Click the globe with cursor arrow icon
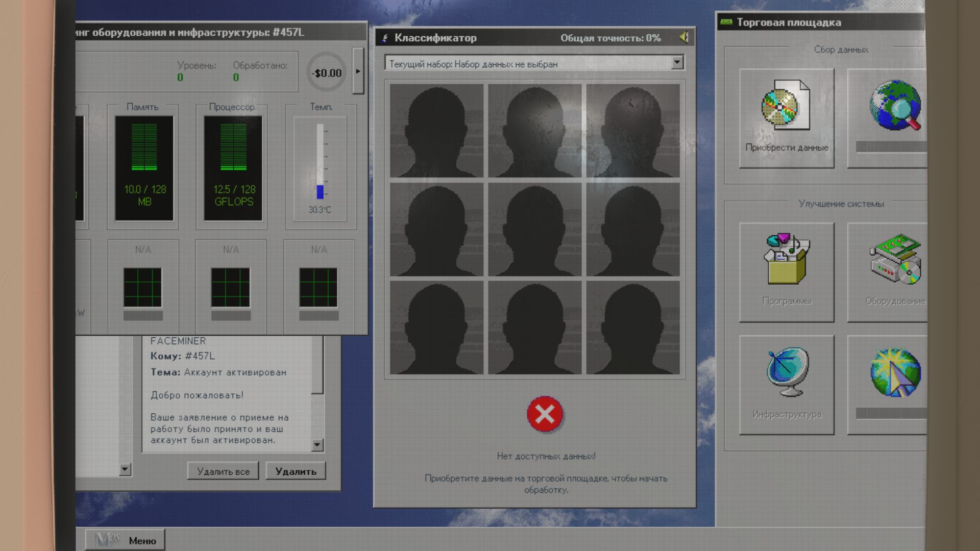980x551 pixels. (x=895, y=372)
